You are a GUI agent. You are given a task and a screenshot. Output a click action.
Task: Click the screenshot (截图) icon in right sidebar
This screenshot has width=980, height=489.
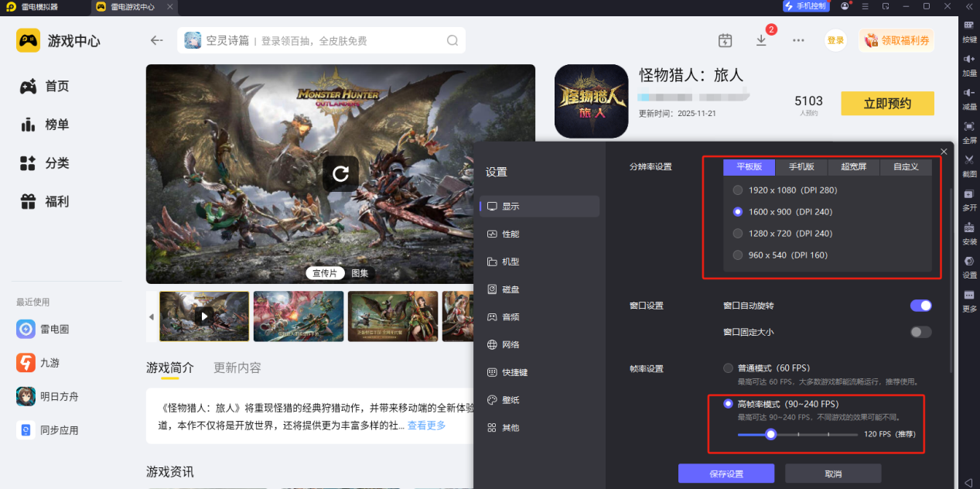969,162
